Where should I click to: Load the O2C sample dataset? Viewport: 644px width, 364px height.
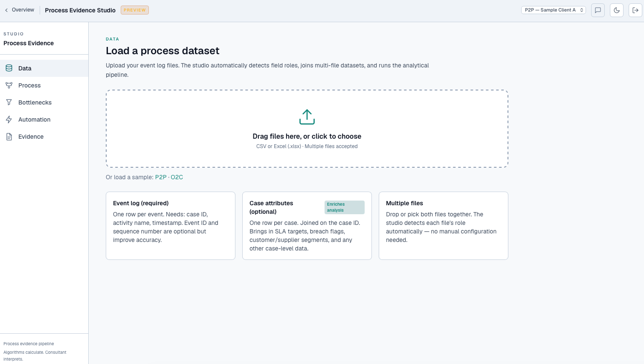[177, 177]
